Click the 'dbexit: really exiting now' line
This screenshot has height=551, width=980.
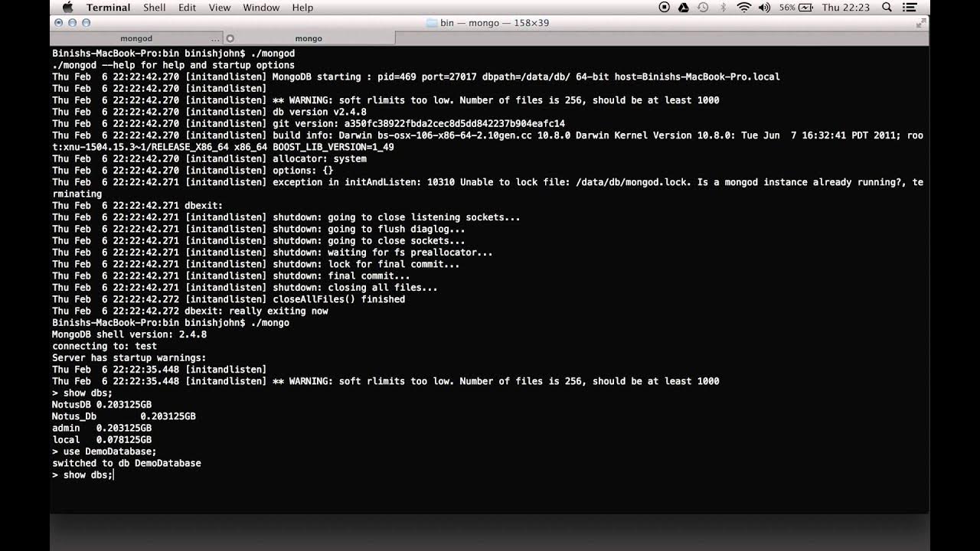tap(190, 311)
